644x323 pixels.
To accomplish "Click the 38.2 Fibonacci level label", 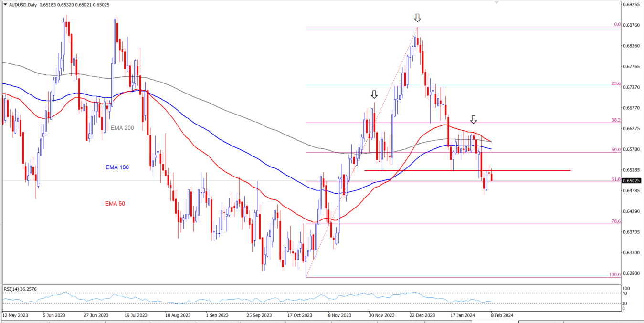I will (615, 120).
